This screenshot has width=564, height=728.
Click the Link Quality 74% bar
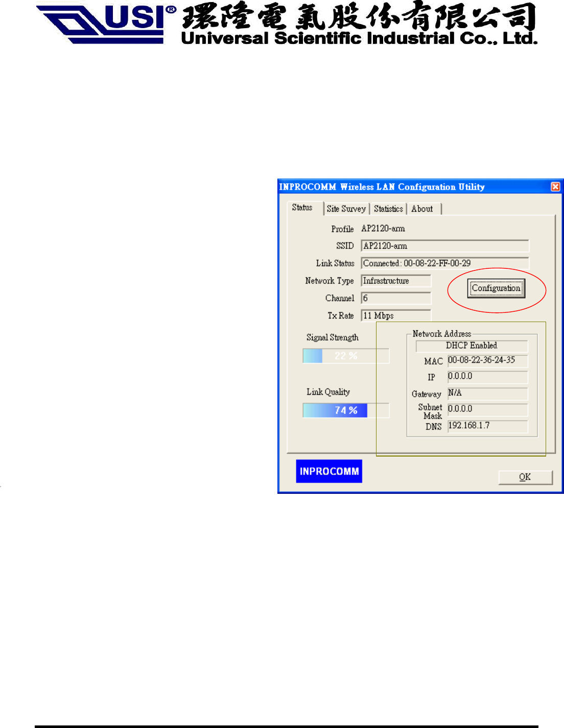[x=346, y=411]
